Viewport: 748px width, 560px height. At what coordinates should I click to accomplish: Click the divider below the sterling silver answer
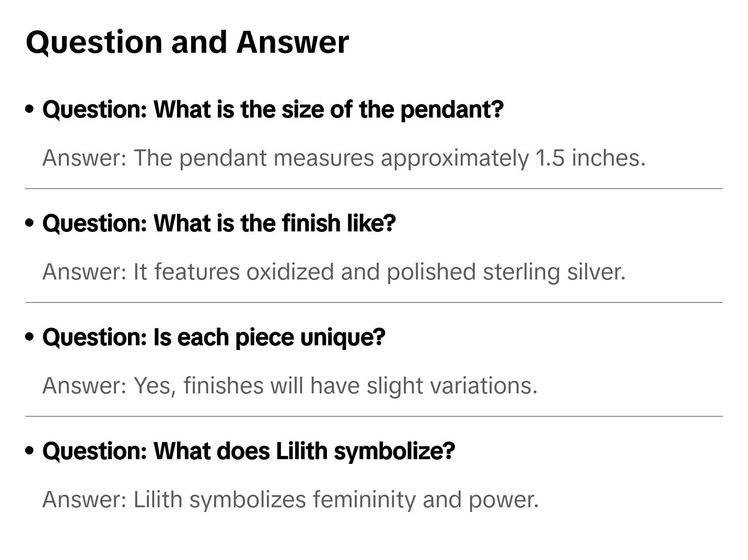[374, 302]
